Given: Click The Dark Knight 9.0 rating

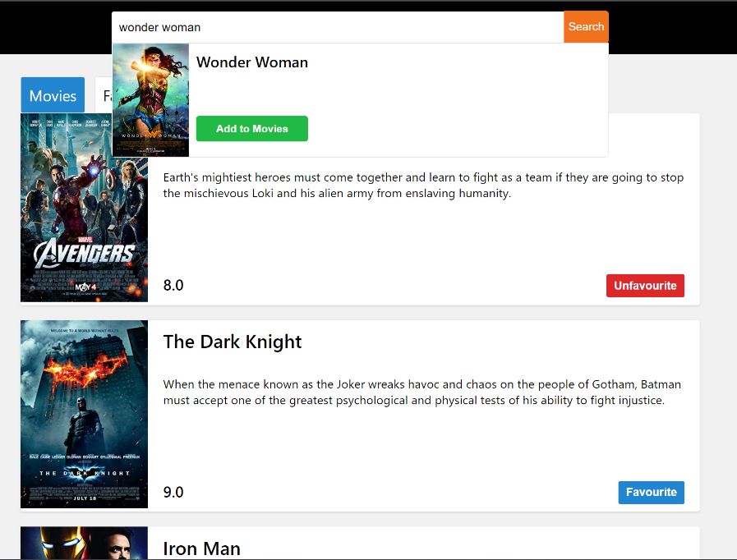Looking at the screenshot, I should pyautogui.click(x=173, y=492).
